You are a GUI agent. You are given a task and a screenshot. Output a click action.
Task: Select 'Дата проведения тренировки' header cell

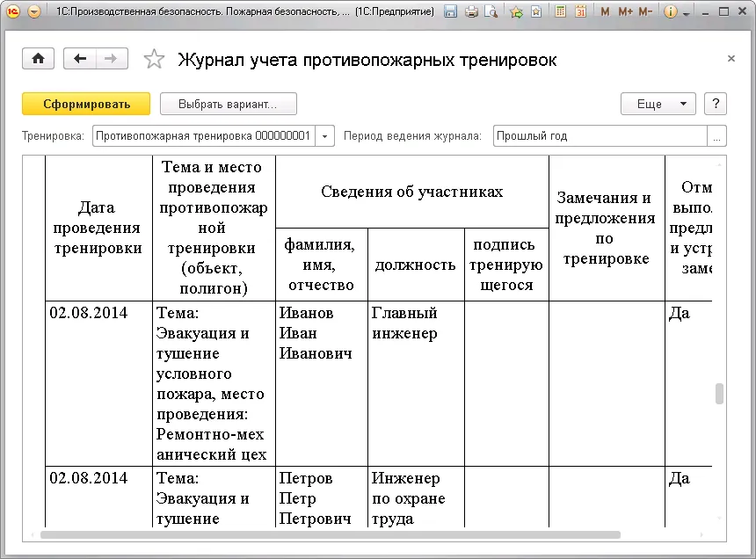pyautogui.click(x=98, y=228)
